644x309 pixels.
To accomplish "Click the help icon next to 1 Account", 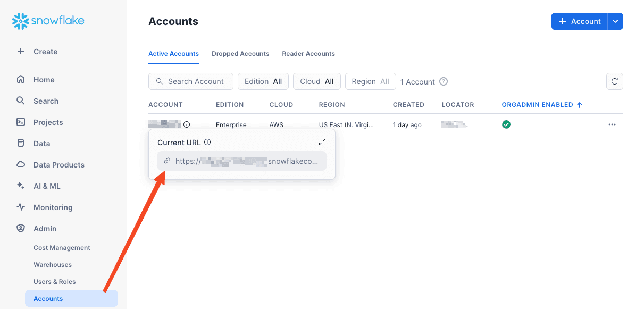I will click(444, 81).
